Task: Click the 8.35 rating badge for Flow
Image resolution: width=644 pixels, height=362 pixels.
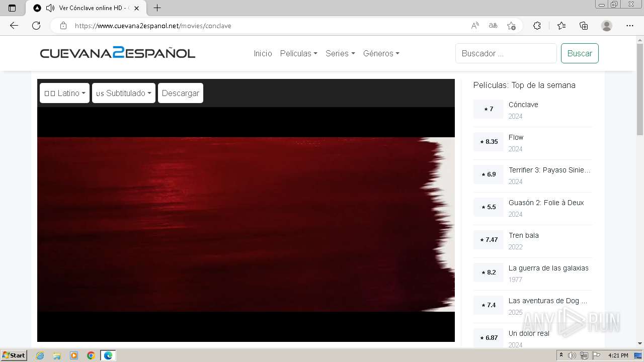Action: [489, 142]
